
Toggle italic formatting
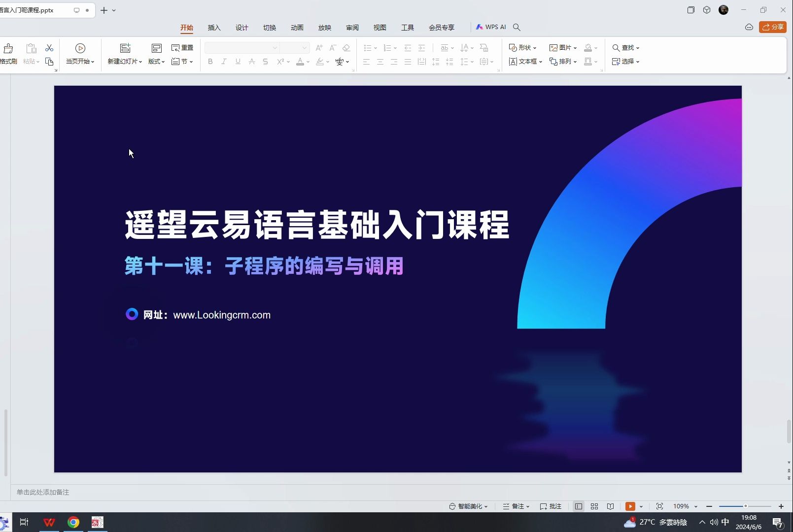coord(224,62)
